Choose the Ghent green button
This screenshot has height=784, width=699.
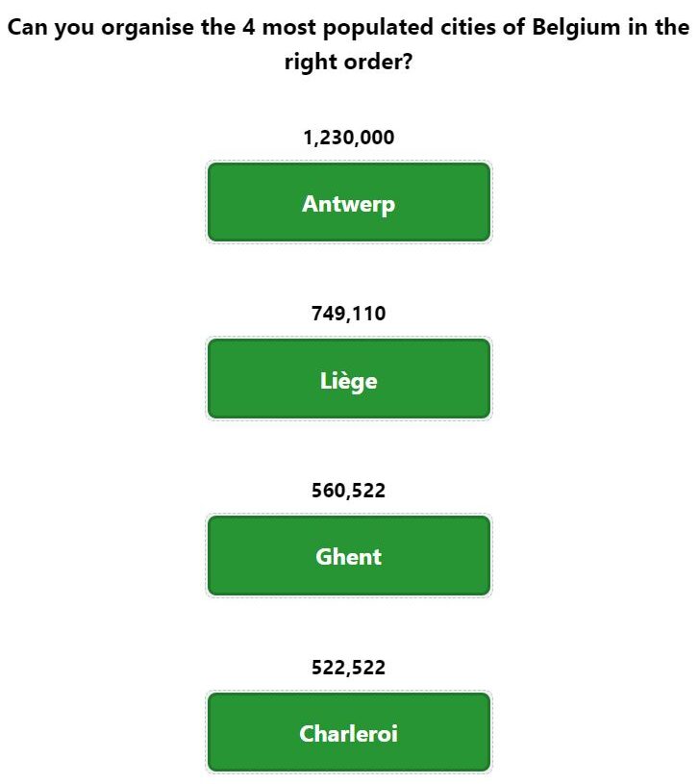point(349,555)
